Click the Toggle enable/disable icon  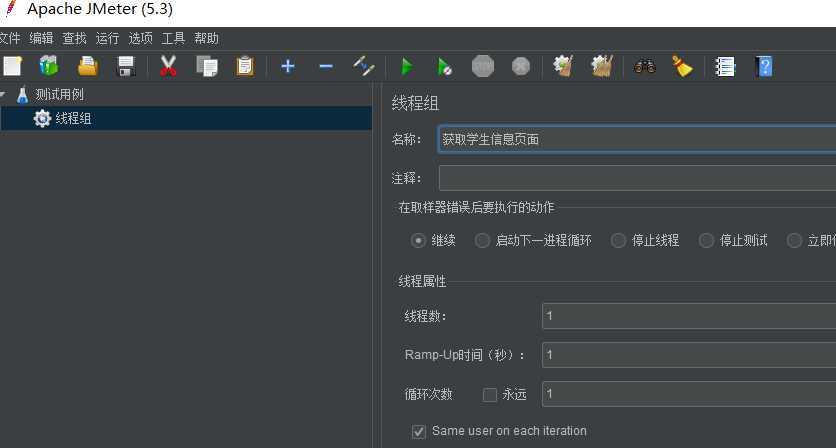364,67
